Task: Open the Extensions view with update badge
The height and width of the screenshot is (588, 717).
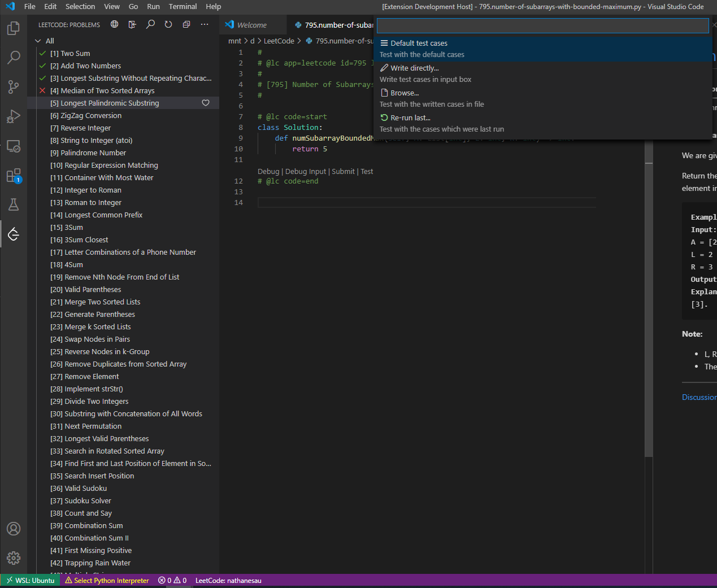Action: 14,175
